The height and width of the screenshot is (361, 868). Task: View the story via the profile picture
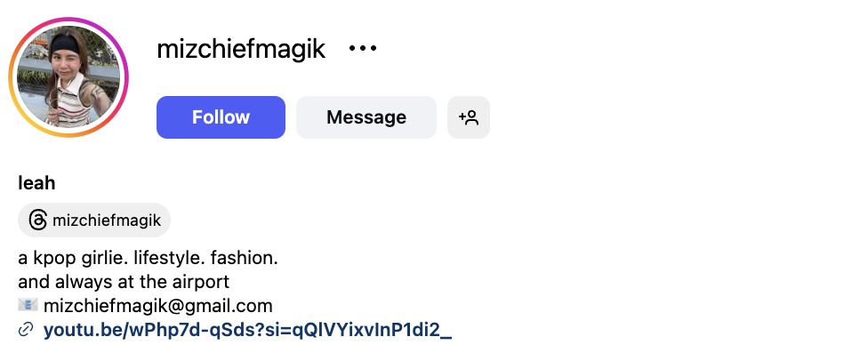[x=68, y=77]
